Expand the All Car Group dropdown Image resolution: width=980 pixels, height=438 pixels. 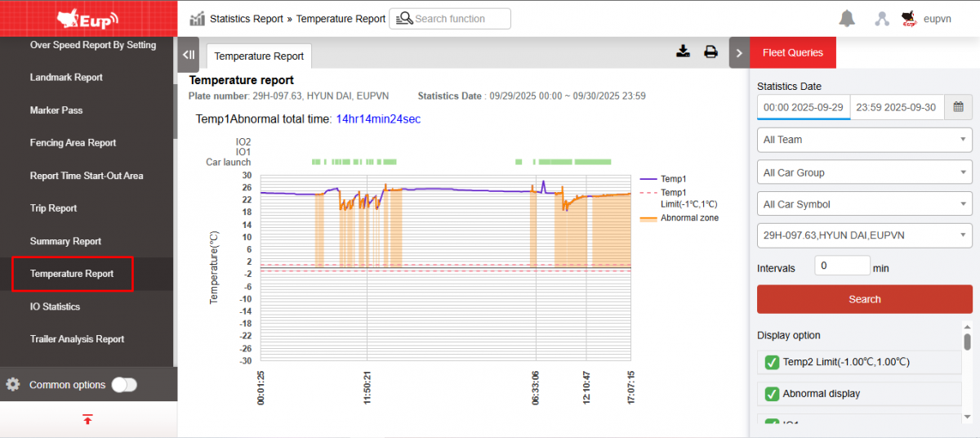coord(864,172)
